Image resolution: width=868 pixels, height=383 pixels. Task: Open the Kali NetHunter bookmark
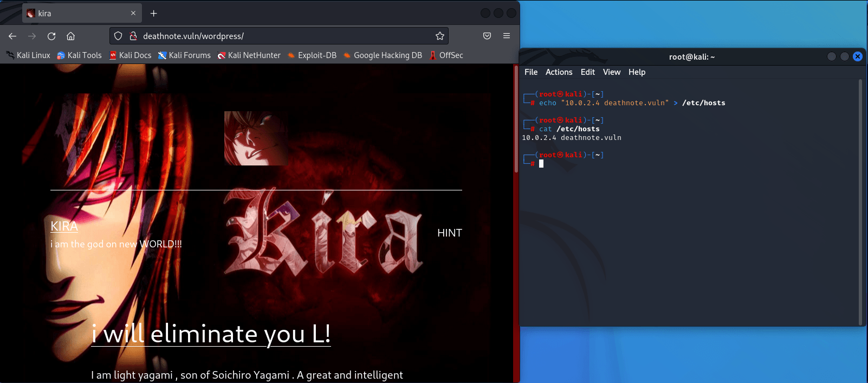click(x=249, y=55)
